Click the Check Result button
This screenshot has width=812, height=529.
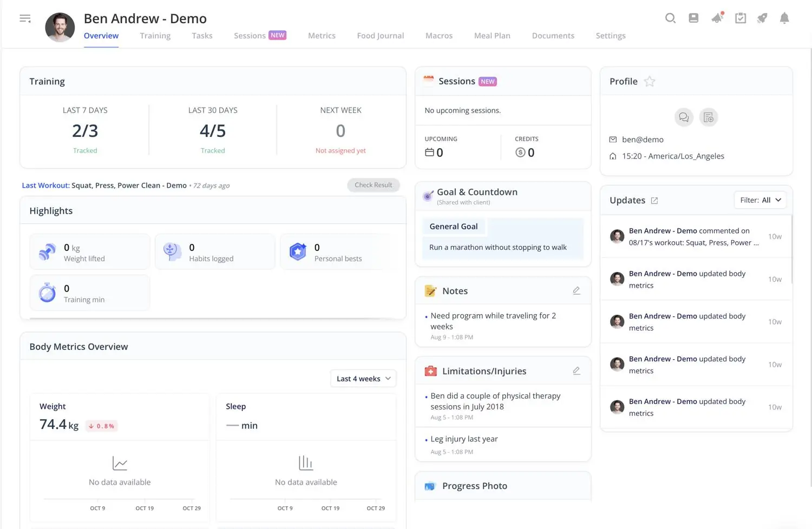click(374, 185)
